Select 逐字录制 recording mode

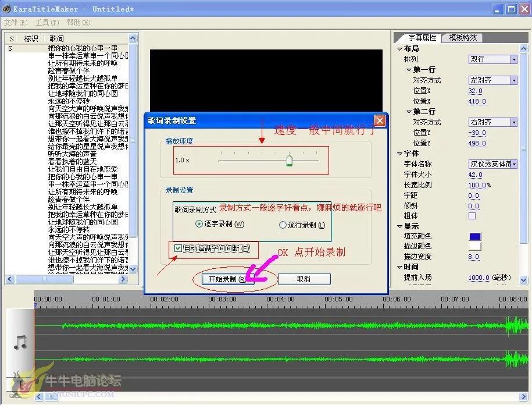(x=199, y=224)
